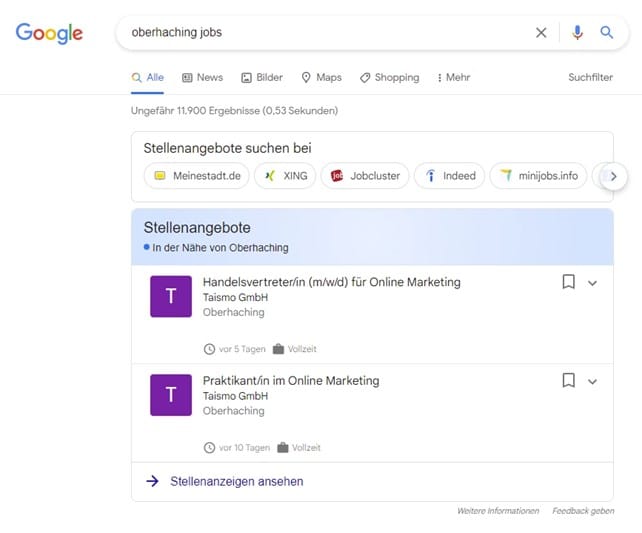
Task: Choose the Indeed job portal chip
Action: pos(450,176)
